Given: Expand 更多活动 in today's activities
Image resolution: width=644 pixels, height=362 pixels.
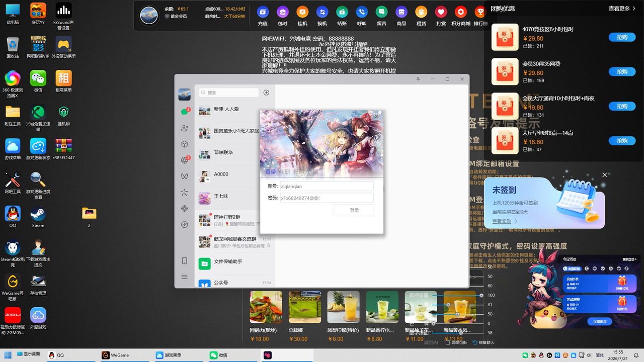Looking at the screenshot, I should point(629,259).
